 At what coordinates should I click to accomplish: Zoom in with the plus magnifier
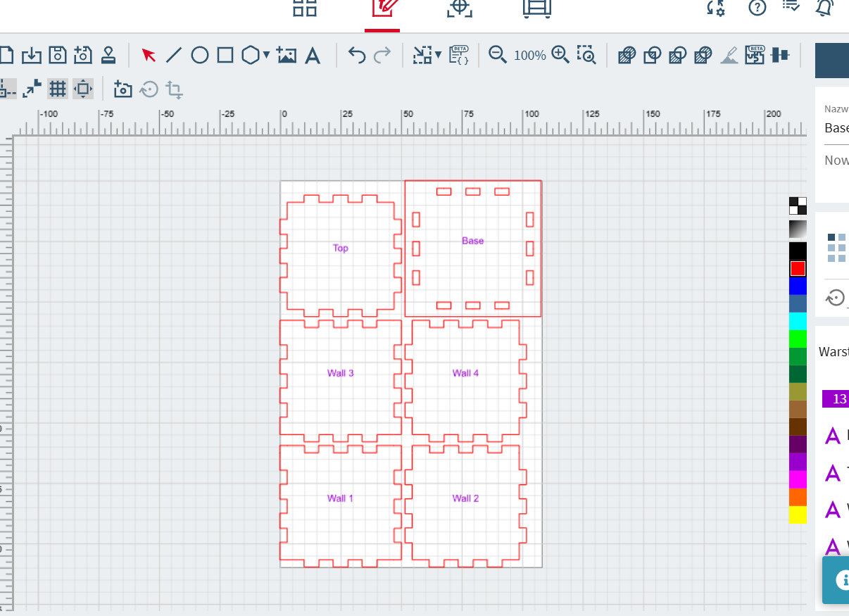(x=560, y=55)
